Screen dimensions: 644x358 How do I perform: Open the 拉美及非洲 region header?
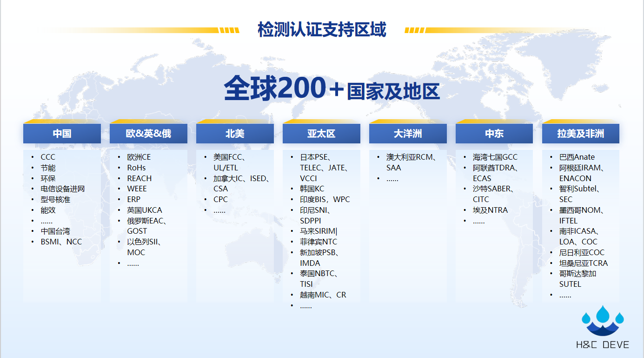[x=581, y=134]
